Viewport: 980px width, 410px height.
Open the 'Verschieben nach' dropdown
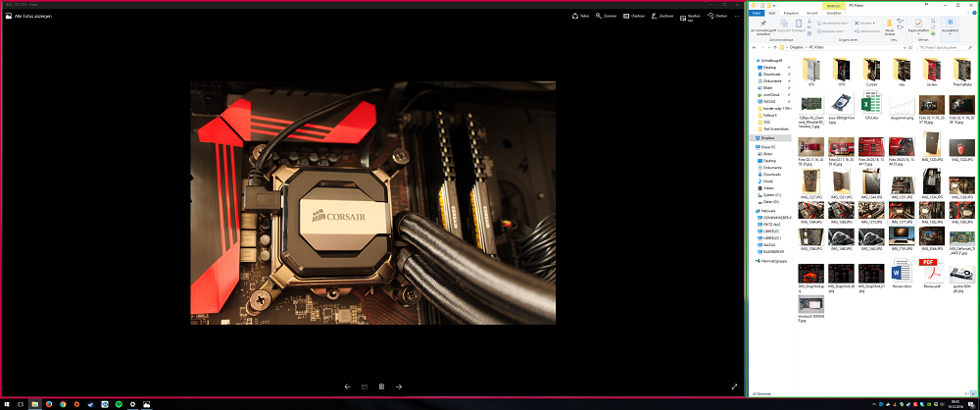pos(834,24)
